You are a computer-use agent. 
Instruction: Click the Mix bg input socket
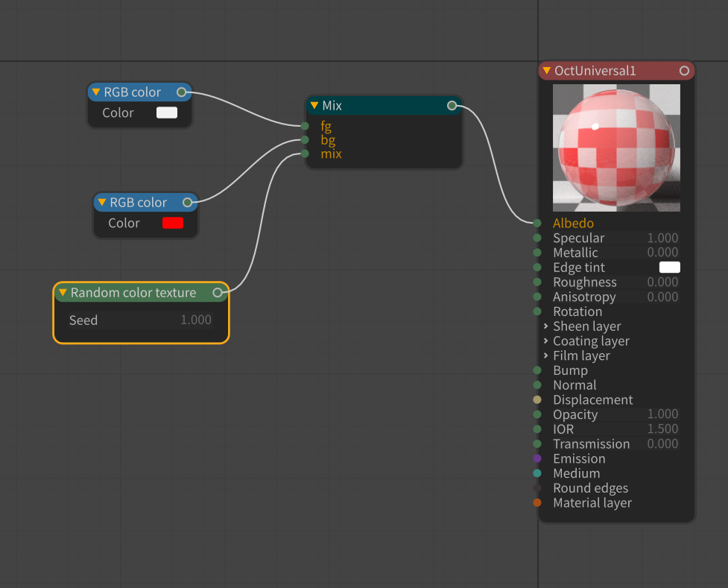(305, 140)
